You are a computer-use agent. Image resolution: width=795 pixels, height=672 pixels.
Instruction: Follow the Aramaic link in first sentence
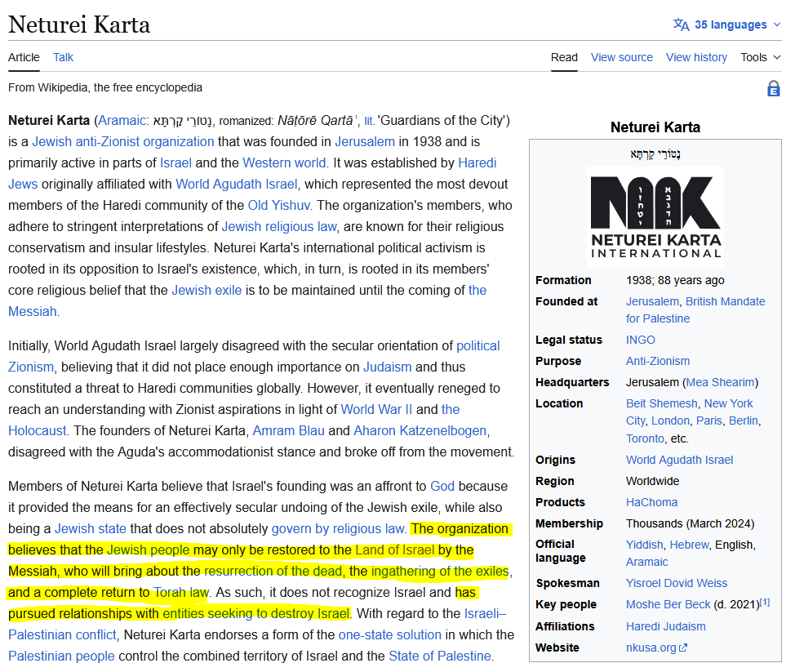pyautogui.click(x=122, y=121)
